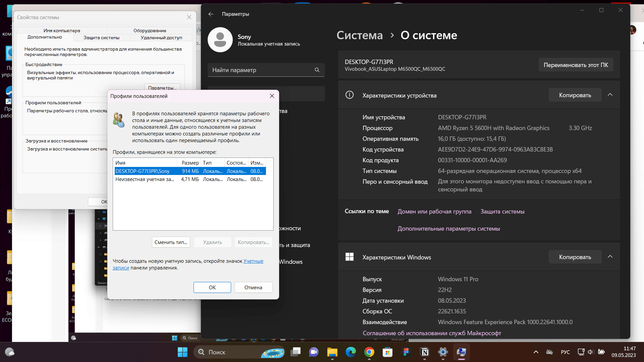
Task: Focus the Найти параметр search field
Action: (266, 70)
